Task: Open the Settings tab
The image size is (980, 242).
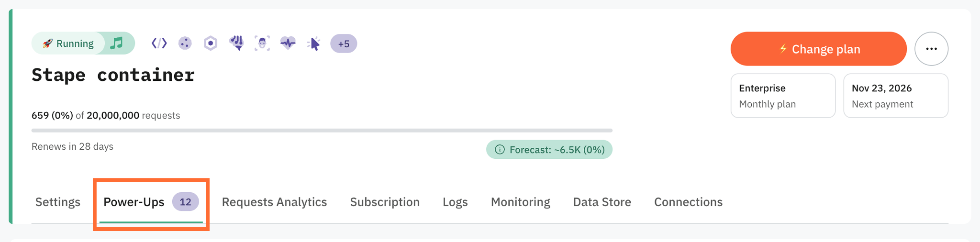Action: point(58,202)
